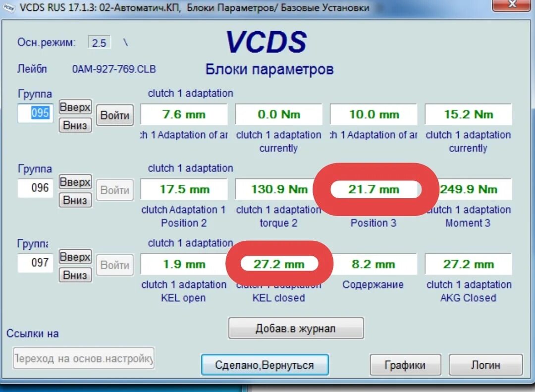Click the 'Содержание' label
Image resolution: width=535 pixels, height=392 pixels.
(373, 285)
